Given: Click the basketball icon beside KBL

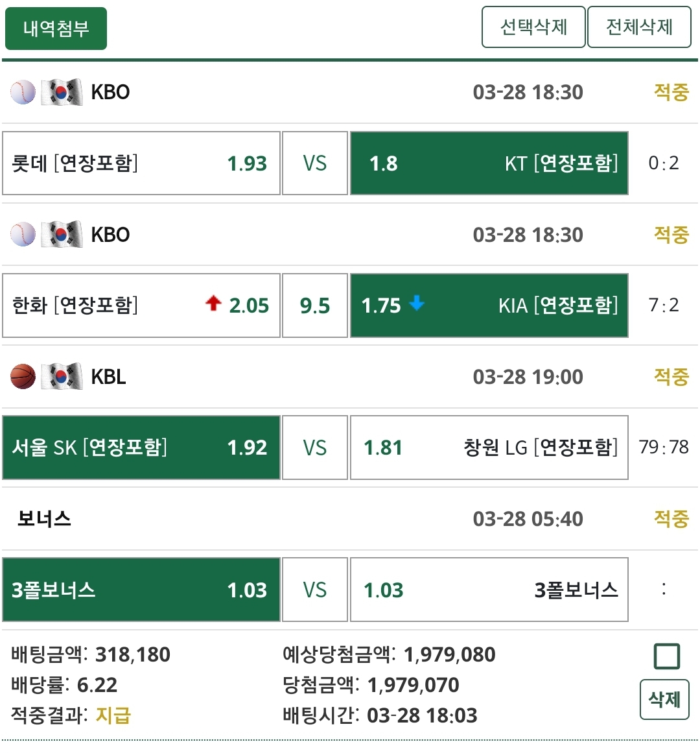Looking at the screenshot, I should pyautogui.click(x=23, y=376).
